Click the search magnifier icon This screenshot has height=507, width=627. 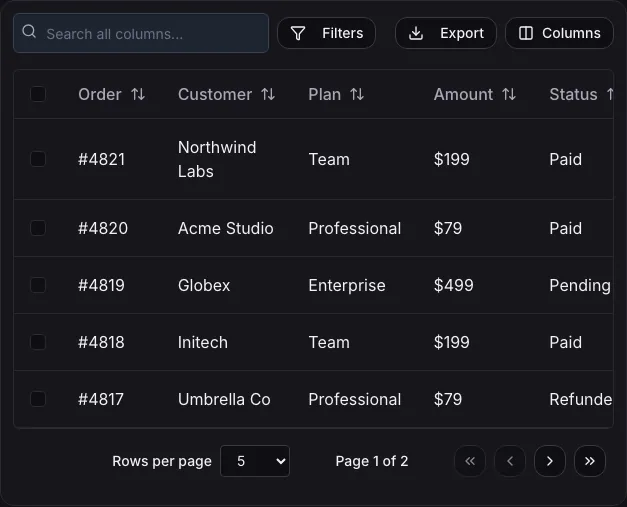(x=29, y=31)
